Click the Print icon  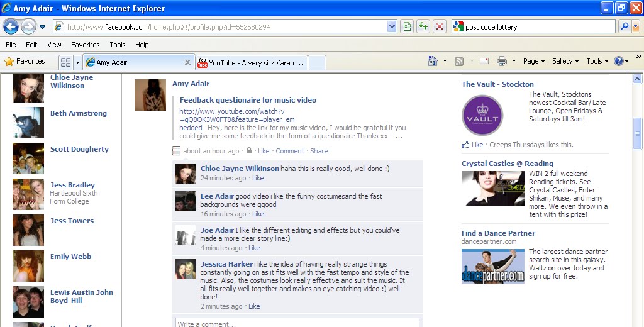[502, 61]
